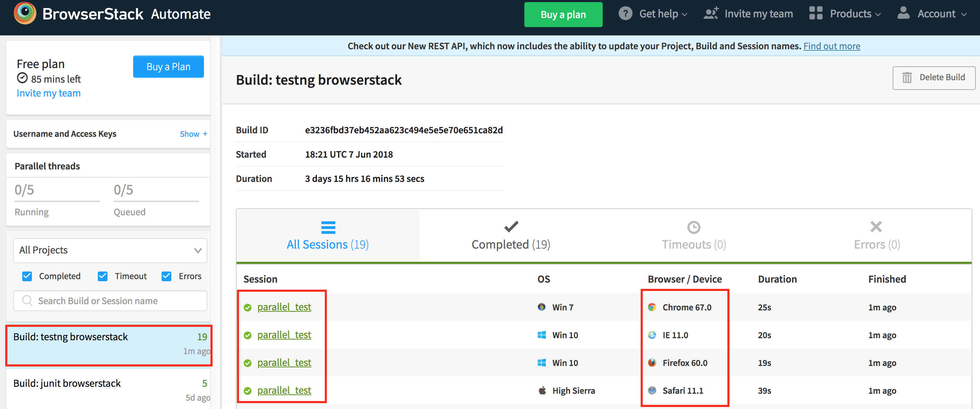Click the clock icon beside 85 mins left
This screenshot has width=980, height=409.
23,78
